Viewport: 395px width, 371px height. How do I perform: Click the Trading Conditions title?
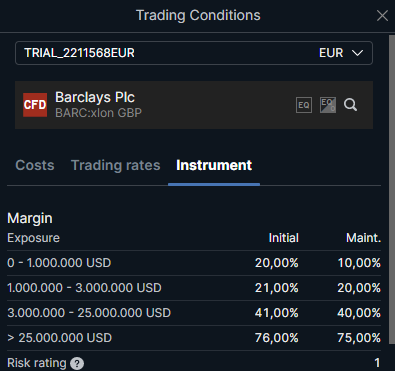pos(198,15)
